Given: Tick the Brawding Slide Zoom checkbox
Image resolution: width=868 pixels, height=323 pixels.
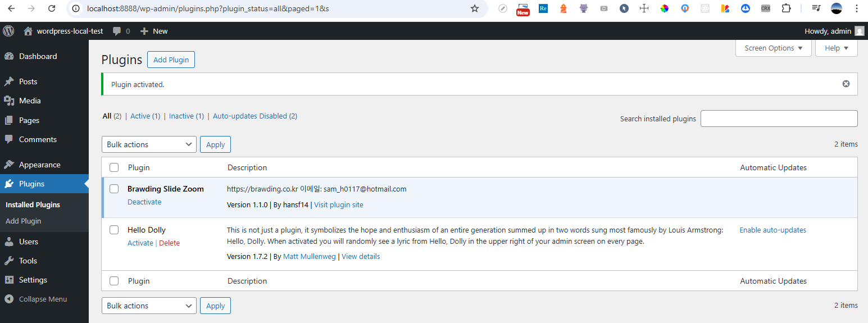Looking at the screenshot, I should (x=114, y=189).
